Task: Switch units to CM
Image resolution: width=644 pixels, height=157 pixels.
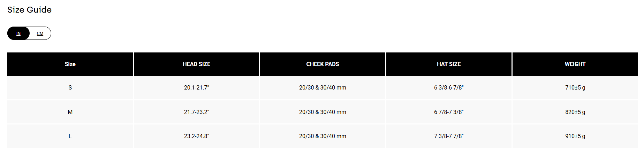Action: tap(40, 34)
